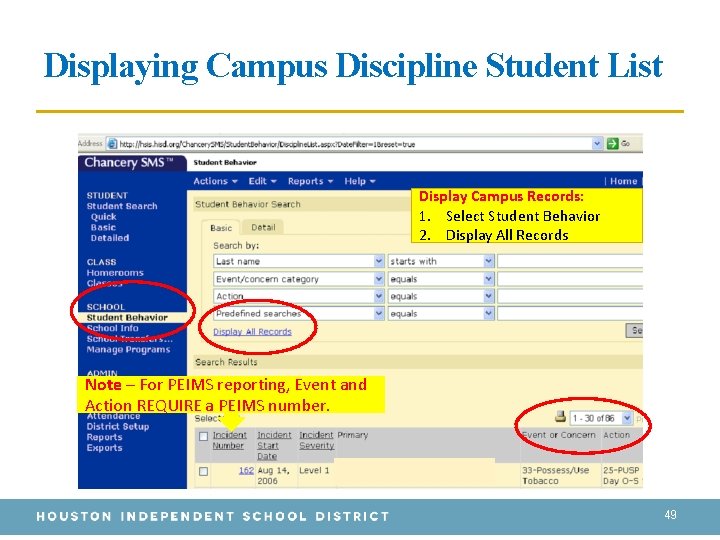Click the Student Search sidebar link

coord(122,206)
